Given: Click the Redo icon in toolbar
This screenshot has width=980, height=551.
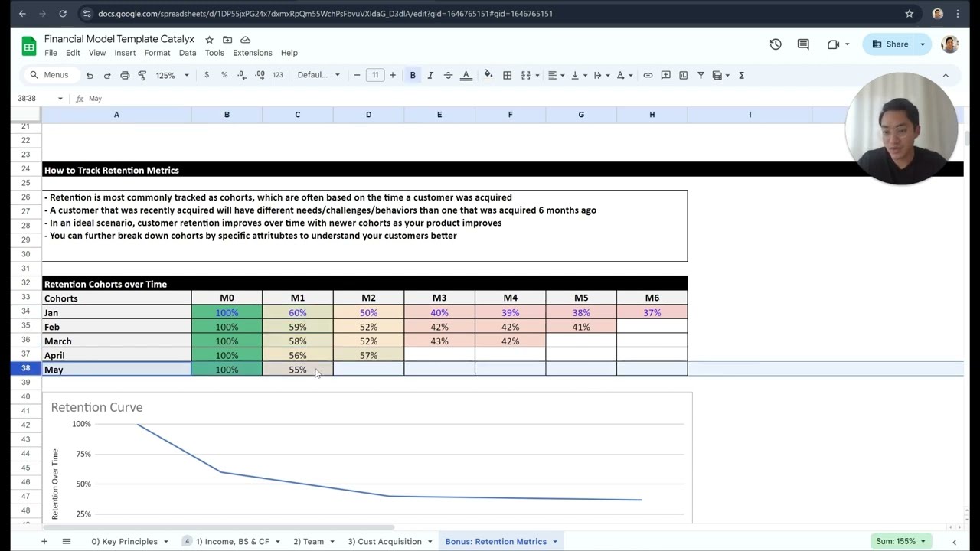Looking at the screenshot, I should (x=107, y=75).
